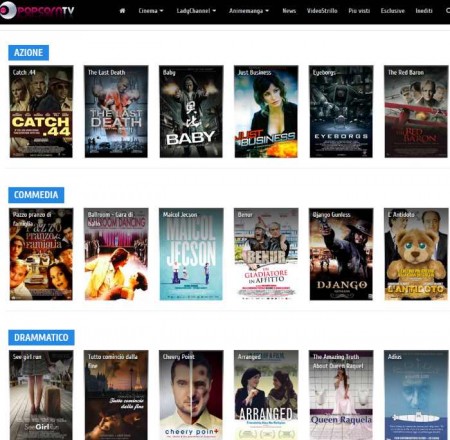Open the COMMEDIA category
This screenshot has width=450, height=440.
[x=36, y=195]
